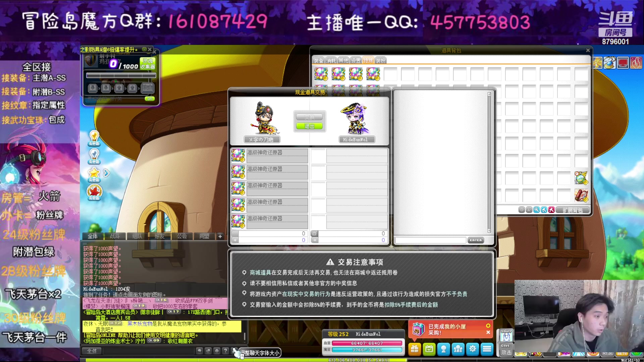Switch to the 设置 backpack tab
The height and width of the screenshot is (362, 644).
pos(356,60)
